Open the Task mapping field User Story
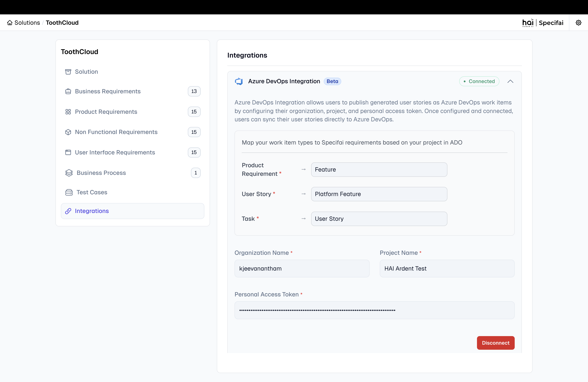Viewport: 588px width, 382px height. [379, 219]
